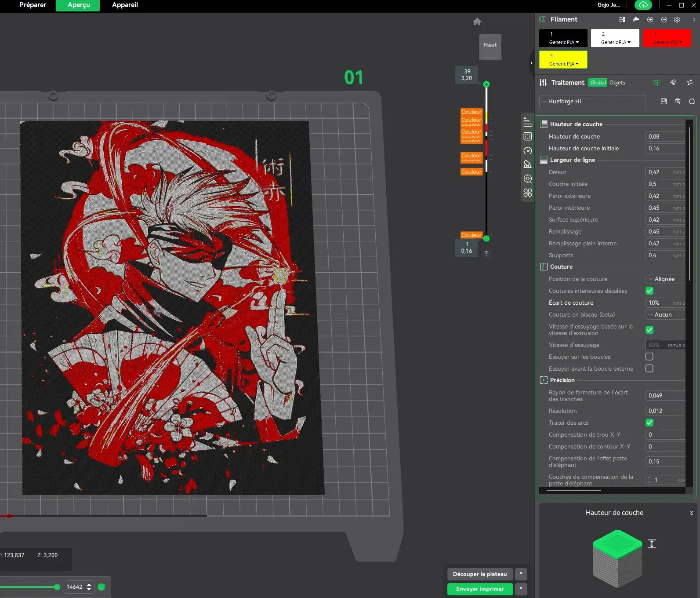The height and width of the screenshot is (598, 700).
Task: Switch to the Préparer tab
Action: [x=33, y=5]
